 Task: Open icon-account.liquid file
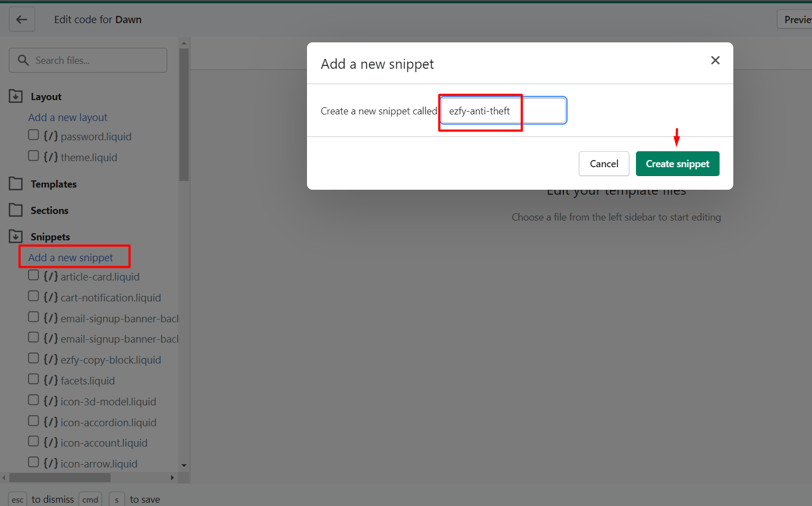coord(104,443)
